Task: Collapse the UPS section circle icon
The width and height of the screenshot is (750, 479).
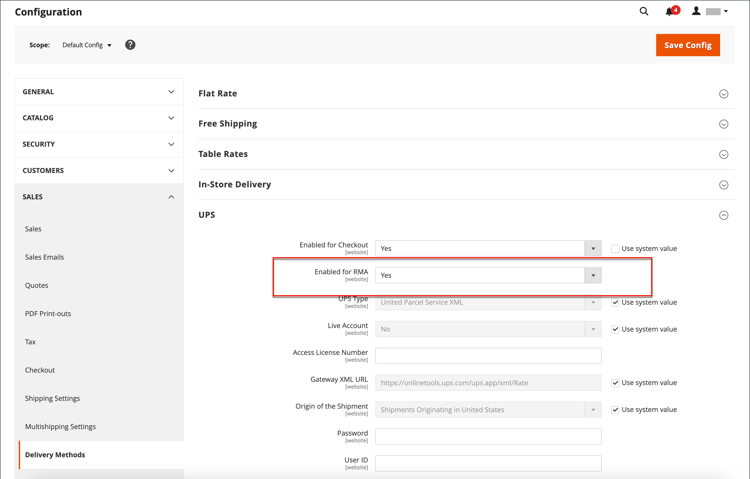Action: click(724, 215)
